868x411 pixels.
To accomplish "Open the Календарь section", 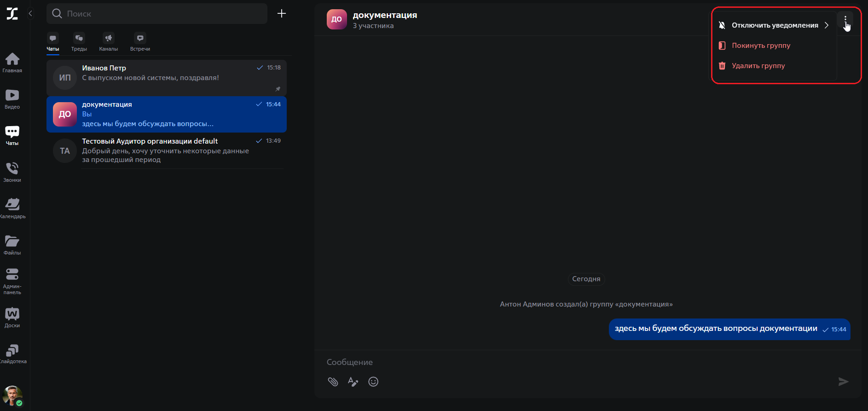I will [x=12, y=208].
